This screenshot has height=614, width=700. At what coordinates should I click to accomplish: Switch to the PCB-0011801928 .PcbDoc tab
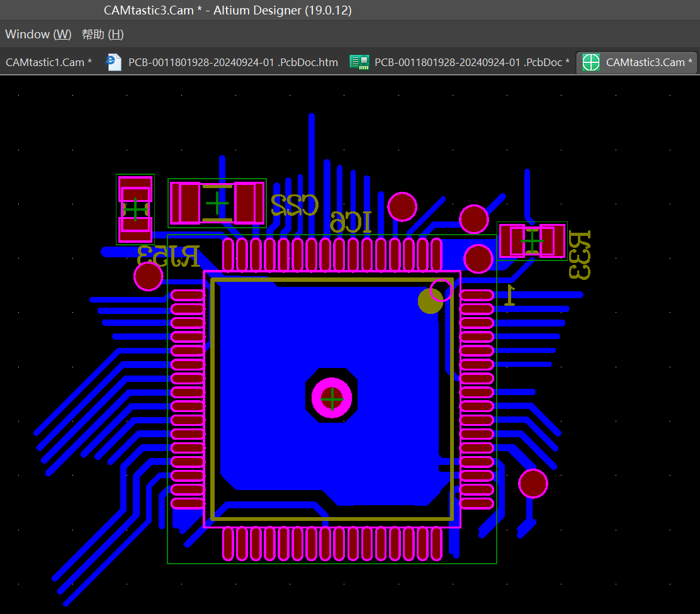(x=472, y=62)
